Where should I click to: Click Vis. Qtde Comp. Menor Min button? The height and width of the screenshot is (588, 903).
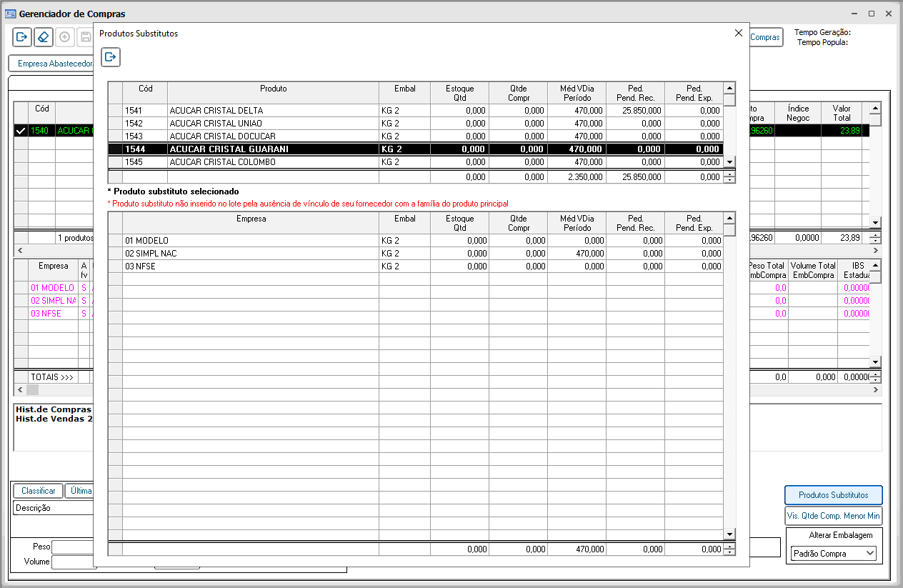[834, 516]
